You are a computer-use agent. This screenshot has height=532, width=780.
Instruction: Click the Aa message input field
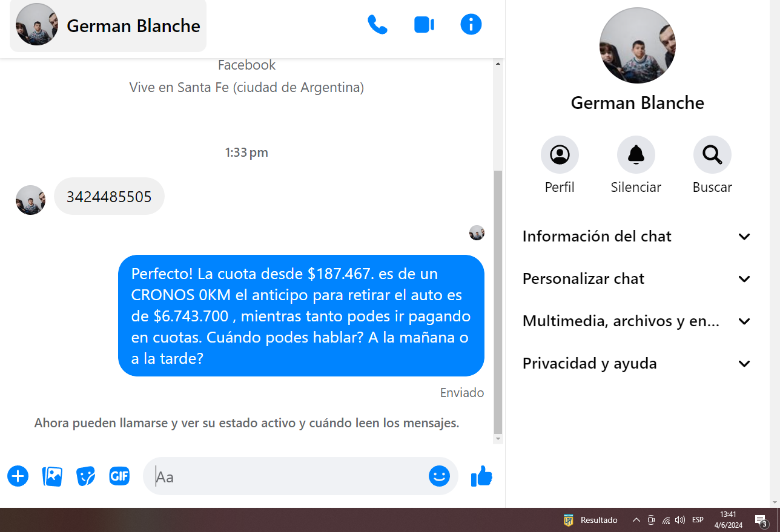click(x=289, y=477)
